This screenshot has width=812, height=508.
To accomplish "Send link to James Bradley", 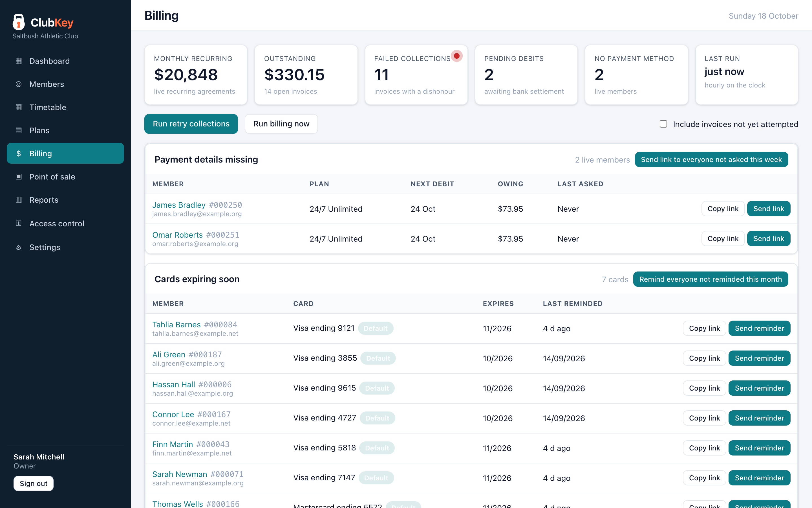I will click(768, 209).
